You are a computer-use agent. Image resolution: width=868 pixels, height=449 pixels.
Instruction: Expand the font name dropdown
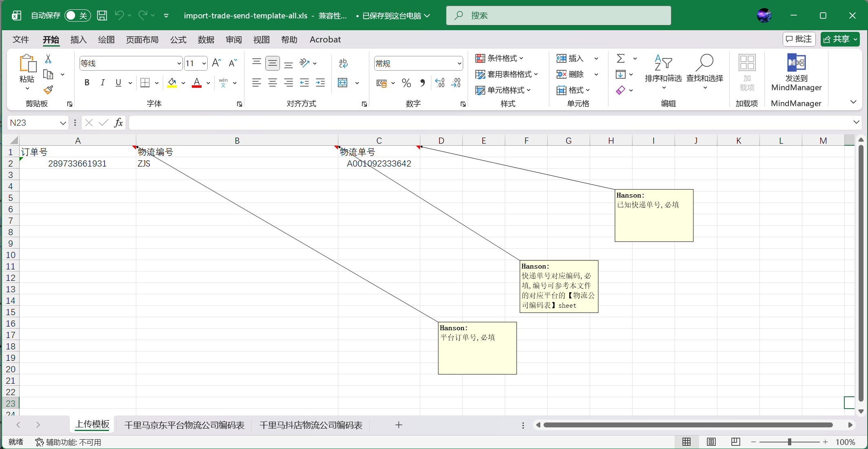pos(179,63)
